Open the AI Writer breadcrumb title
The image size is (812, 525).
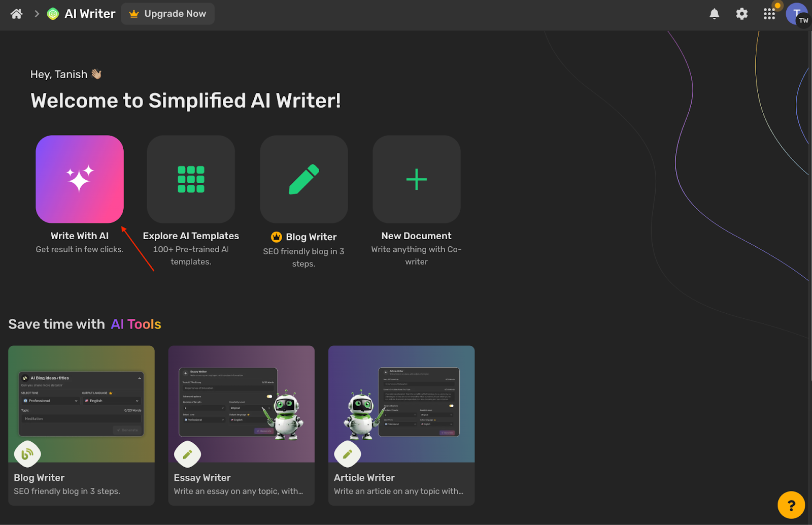tap(90, 14)
